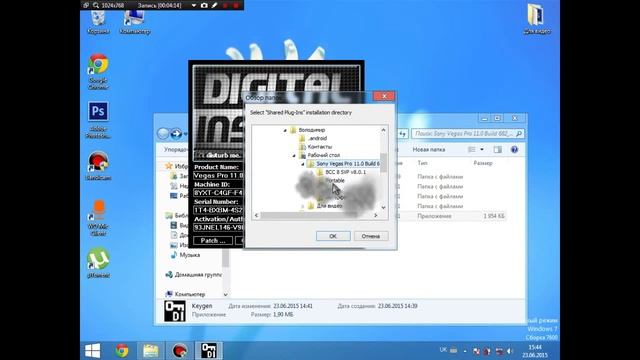Sort by the Тип column header
The height and width of the screenshot is (360, 640).
[x=422, y=163]
